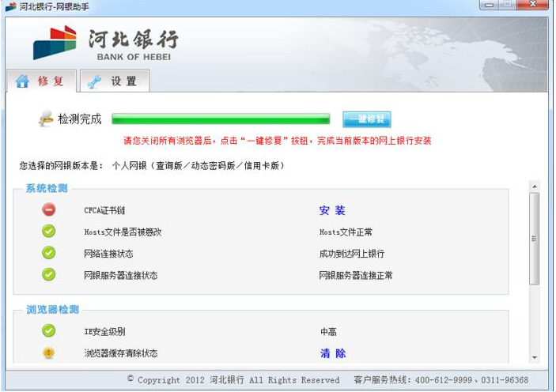Click green check icon beside IE安全级别
Viewport: 556px width, 392px height.
tap(49, 330)
